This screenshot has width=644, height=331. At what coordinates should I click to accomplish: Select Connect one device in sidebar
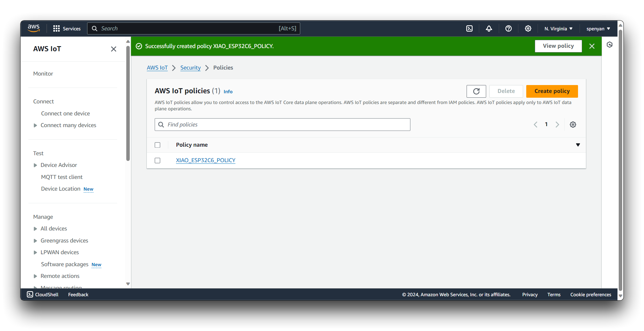click(x=65, y=113)
